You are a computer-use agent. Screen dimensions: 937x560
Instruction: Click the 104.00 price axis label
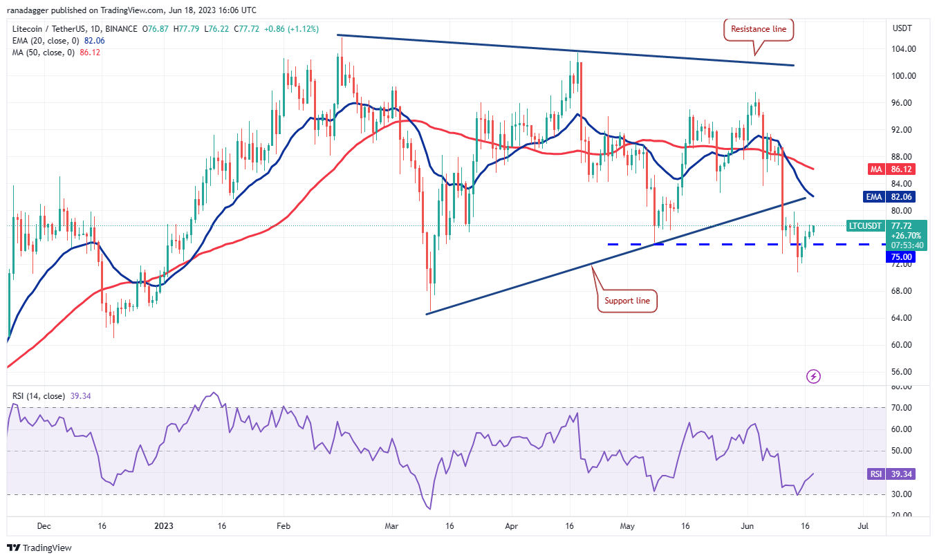coord(902,49)
